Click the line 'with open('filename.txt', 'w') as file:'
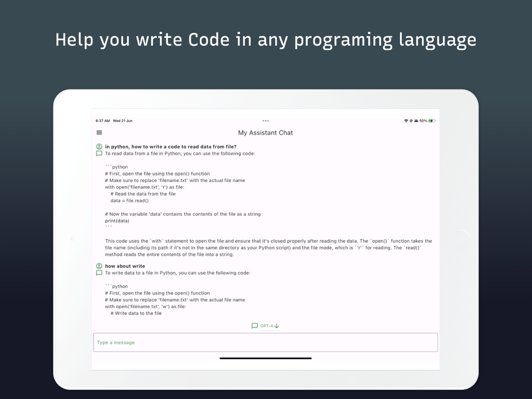Viewport: 532px width, 399px height. pos(146,306)
